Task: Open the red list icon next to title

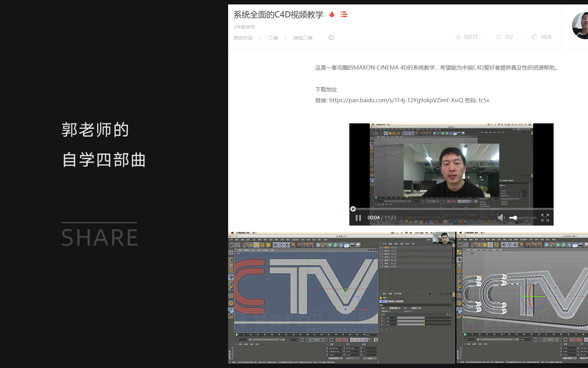Action: (x=344, y=14)
